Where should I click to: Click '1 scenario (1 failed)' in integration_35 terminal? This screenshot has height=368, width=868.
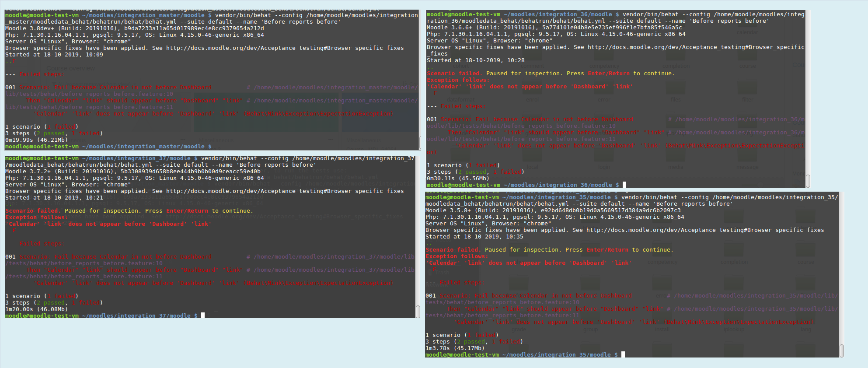462,335
